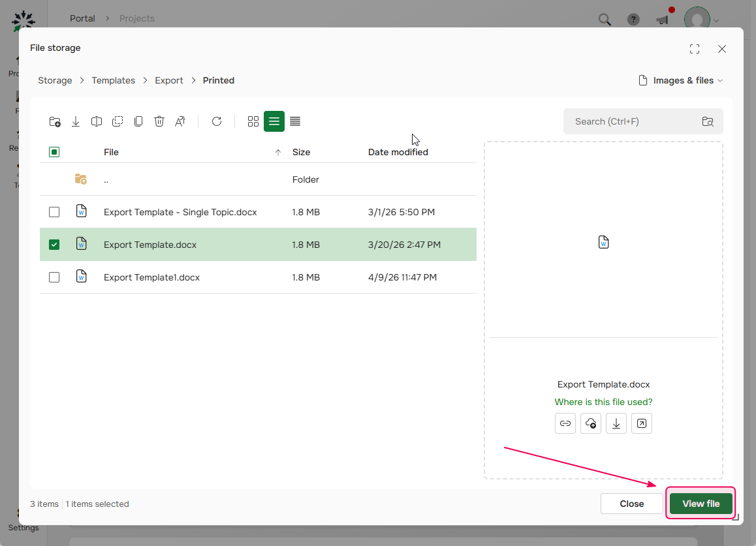Click Export Template.docx name in preview panel
Image resolution: width=756 pixels, height=546 pixels.
tap(603, 385)
